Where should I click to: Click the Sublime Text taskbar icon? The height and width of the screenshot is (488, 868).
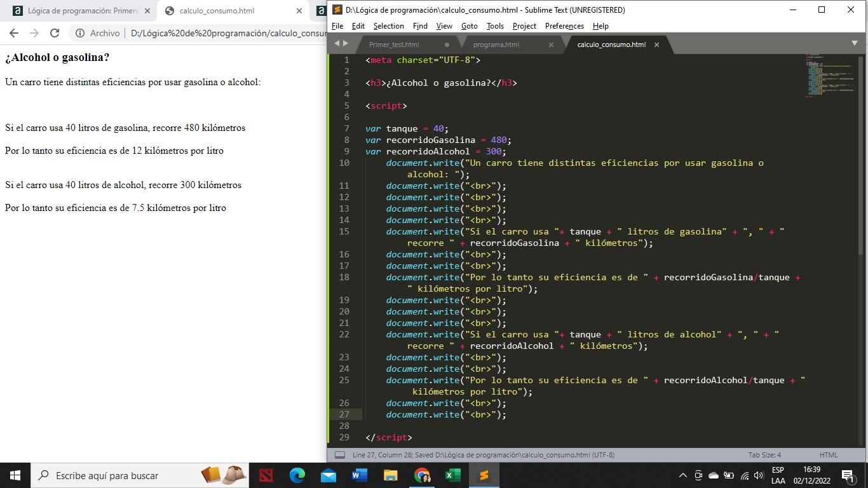[484, 475]
